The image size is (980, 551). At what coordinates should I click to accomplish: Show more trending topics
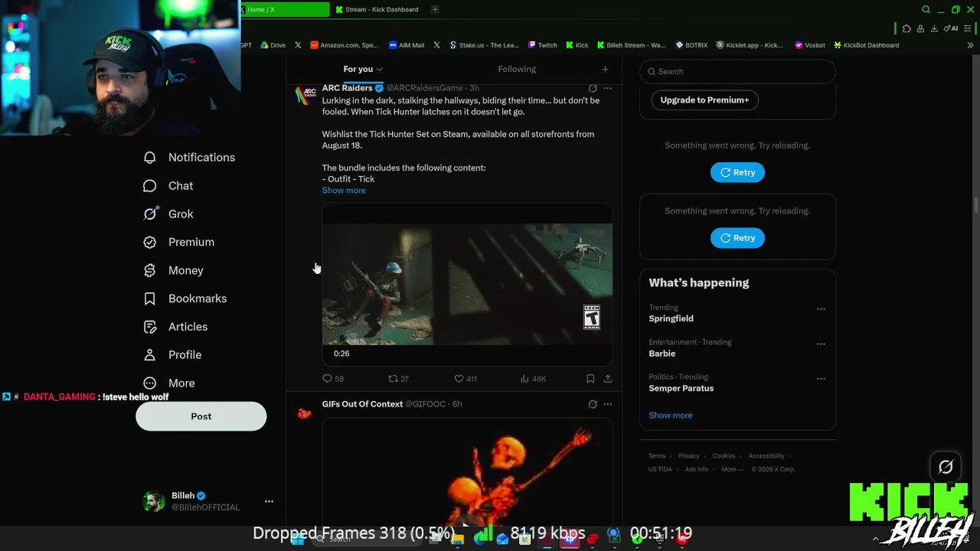(x=671, y=416)
